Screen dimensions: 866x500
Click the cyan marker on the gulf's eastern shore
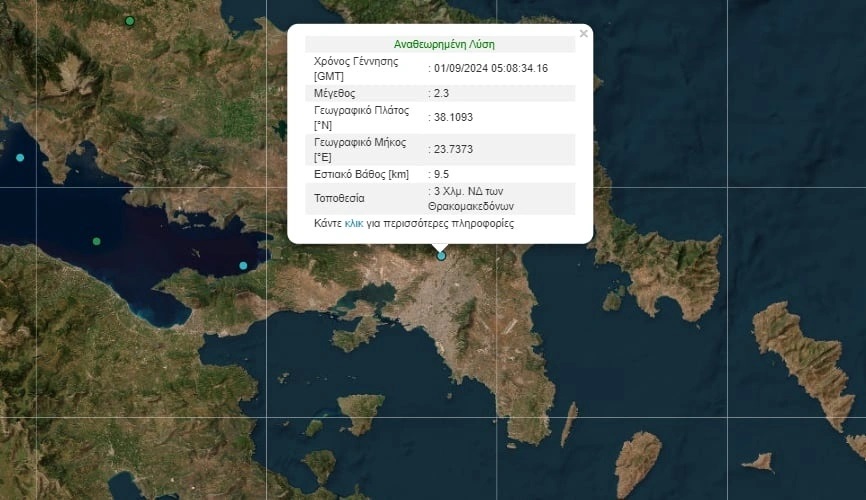pyautogui.click(x=243, y=265)
